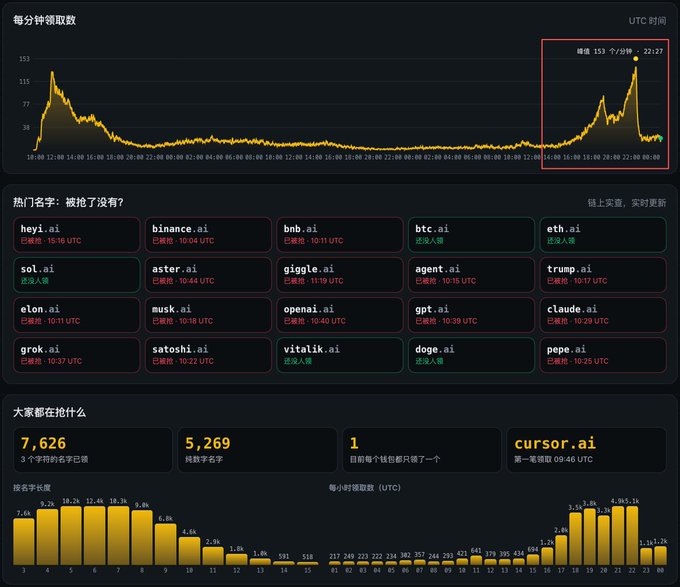Click the 4.6k bar for length 10

(x=190, y=551)
